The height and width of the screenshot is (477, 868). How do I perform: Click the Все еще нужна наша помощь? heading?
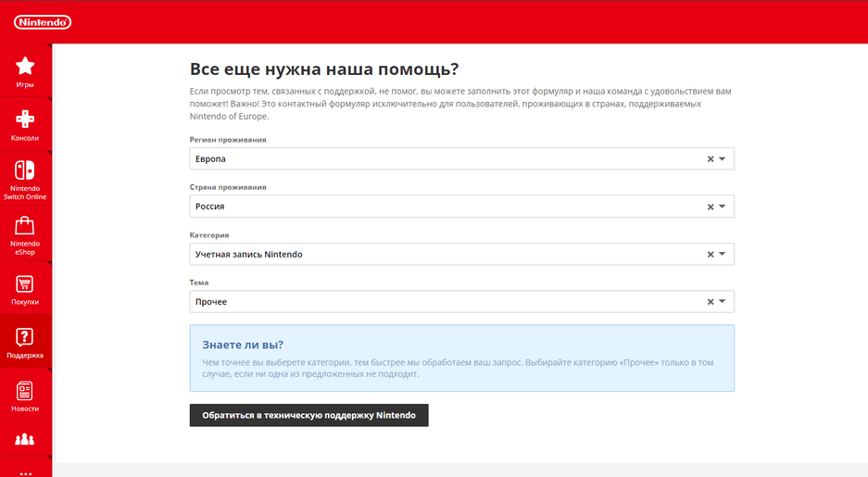tap(324, 69)
